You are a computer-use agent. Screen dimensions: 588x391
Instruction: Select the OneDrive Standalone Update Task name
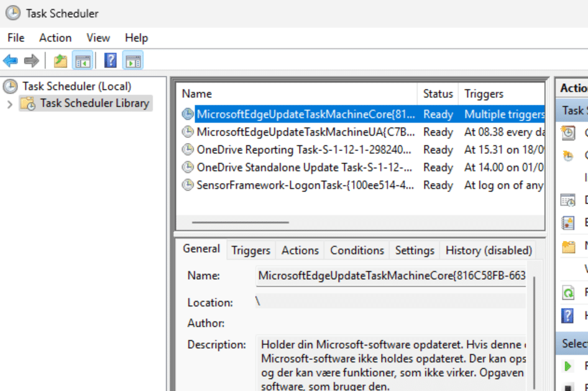coord(304,167)
